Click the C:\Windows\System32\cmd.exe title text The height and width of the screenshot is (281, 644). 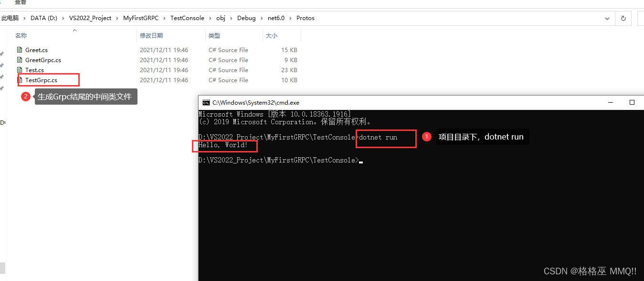[x=256, y=102]
